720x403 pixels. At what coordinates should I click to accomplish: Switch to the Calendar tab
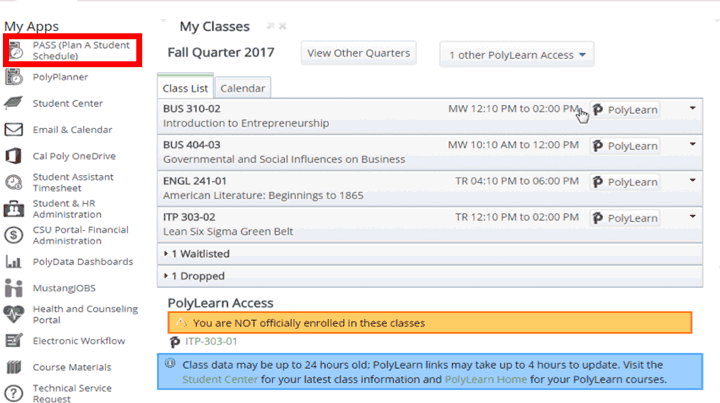242,88
